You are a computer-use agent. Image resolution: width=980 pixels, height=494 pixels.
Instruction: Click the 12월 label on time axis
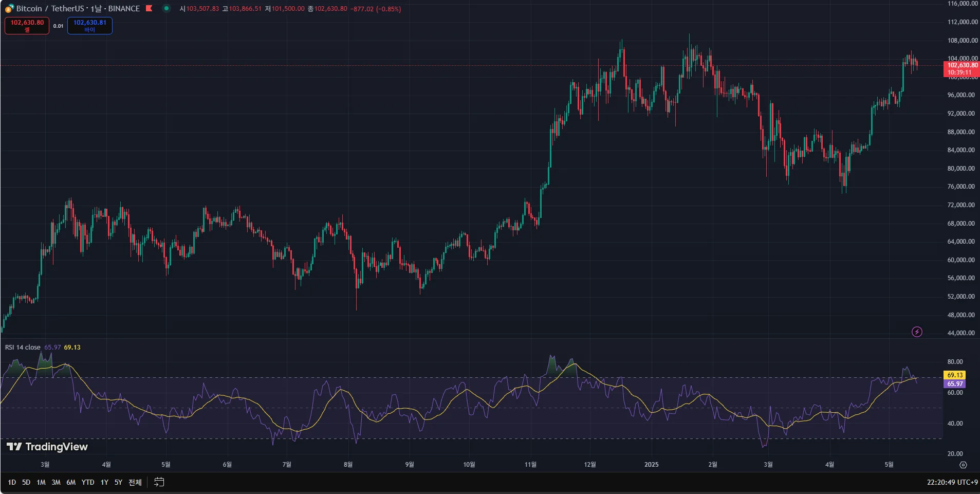590,465
